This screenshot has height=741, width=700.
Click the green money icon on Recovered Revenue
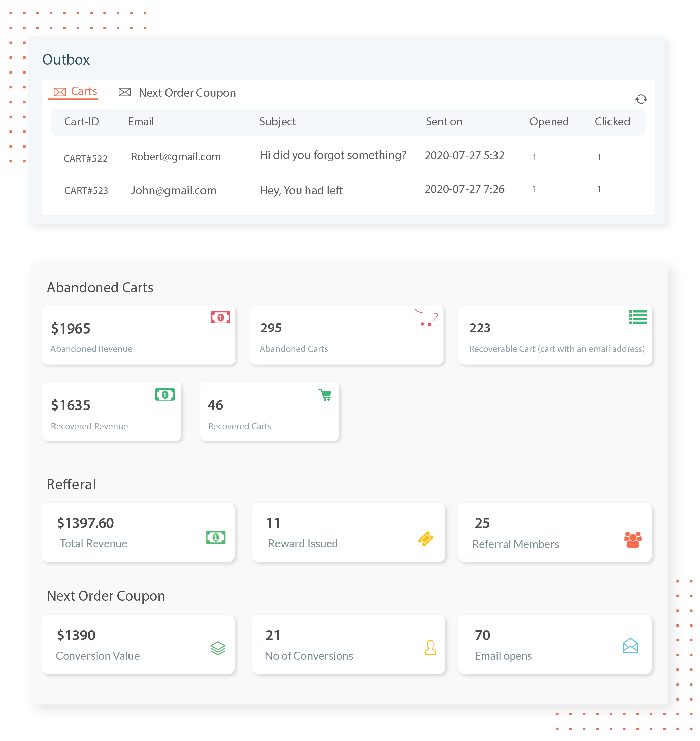pyautogui.click(x=164, y=395)
